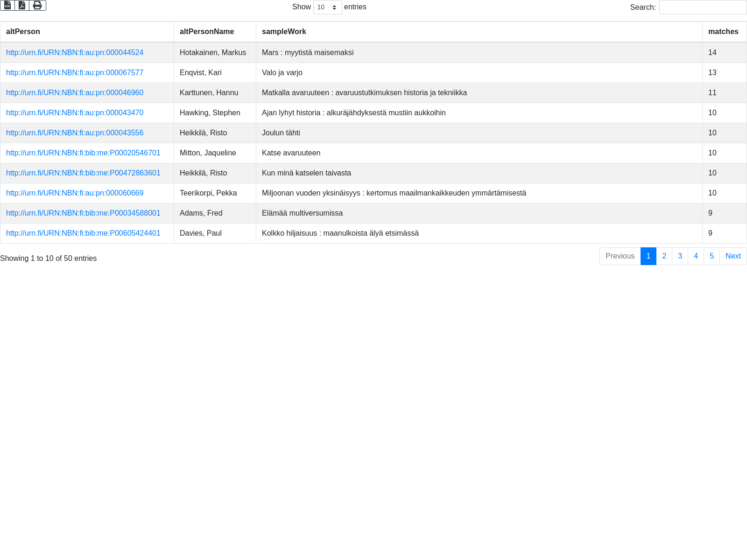Open the Hotakainen, Markus URN link
747x560 pixels.
(x=75, y=53)
